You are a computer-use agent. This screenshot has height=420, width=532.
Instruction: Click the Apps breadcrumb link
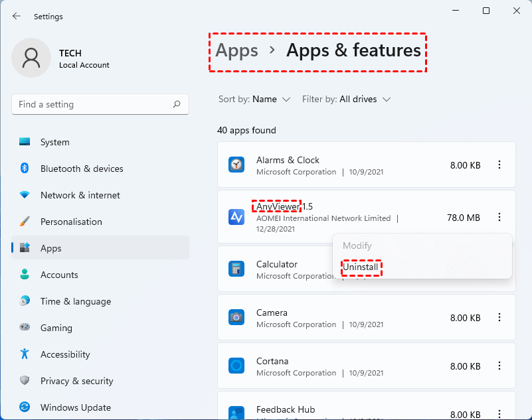pos(237,50)
